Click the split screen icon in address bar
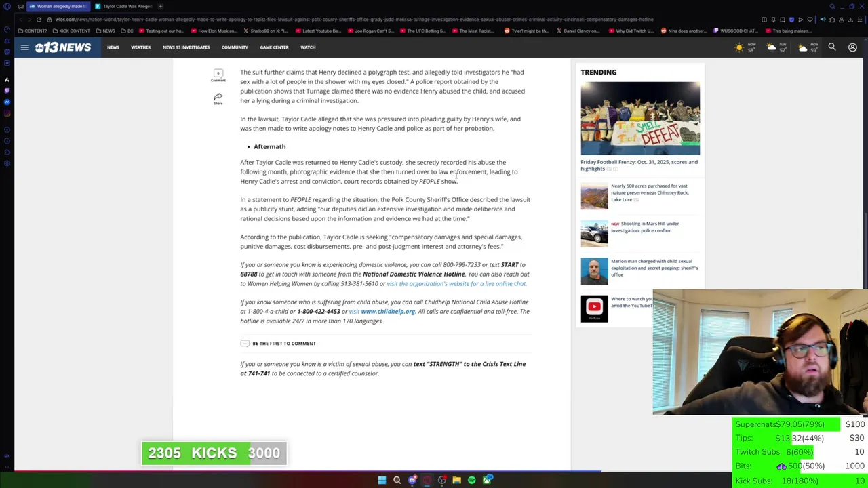 764,19
